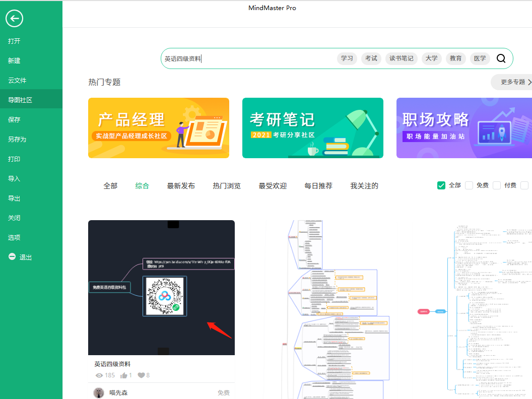The height and width of the screenshot is (399, 532).
Task: Switch to the 我关注的 tab
Action: pyautogui.click(x=364, y=186)
